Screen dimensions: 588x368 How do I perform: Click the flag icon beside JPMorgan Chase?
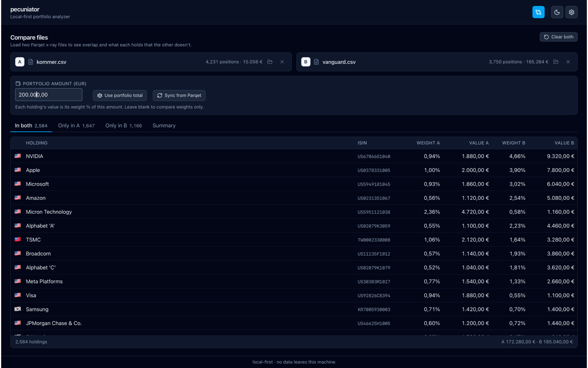pyautogui.click(x=18, y=323)
